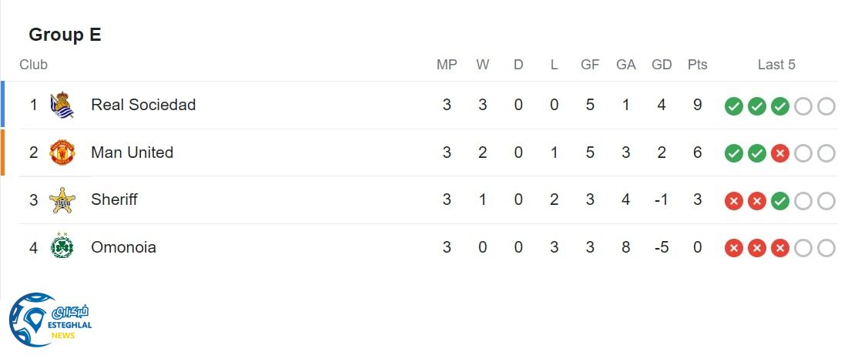Click the Omonoia club crest
The image size is (868, 362).
coord(62,247)
